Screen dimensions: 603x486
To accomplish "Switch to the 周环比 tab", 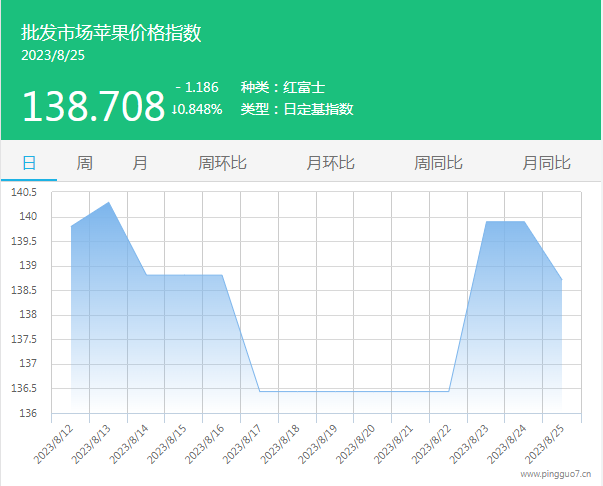I will (222, 163).
